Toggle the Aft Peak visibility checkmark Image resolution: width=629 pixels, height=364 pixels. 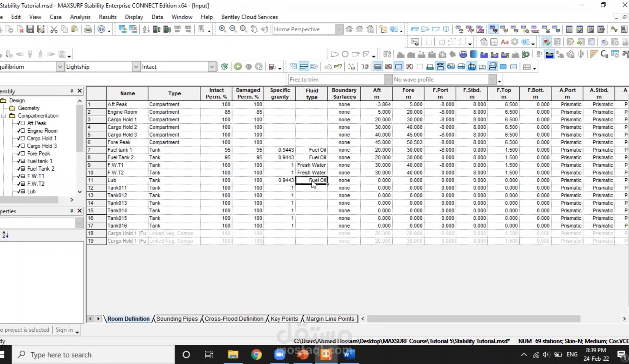click(19, 123)
